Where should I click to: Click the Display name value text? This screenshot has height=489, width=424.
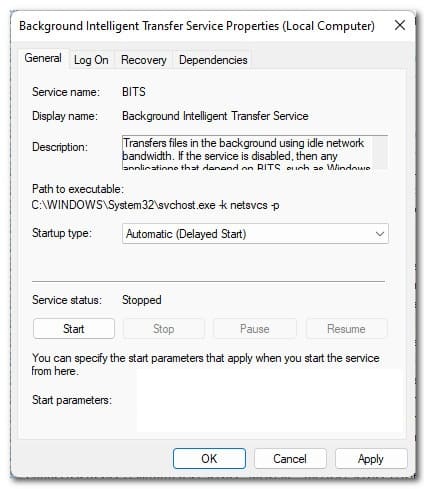coord(215,116)
